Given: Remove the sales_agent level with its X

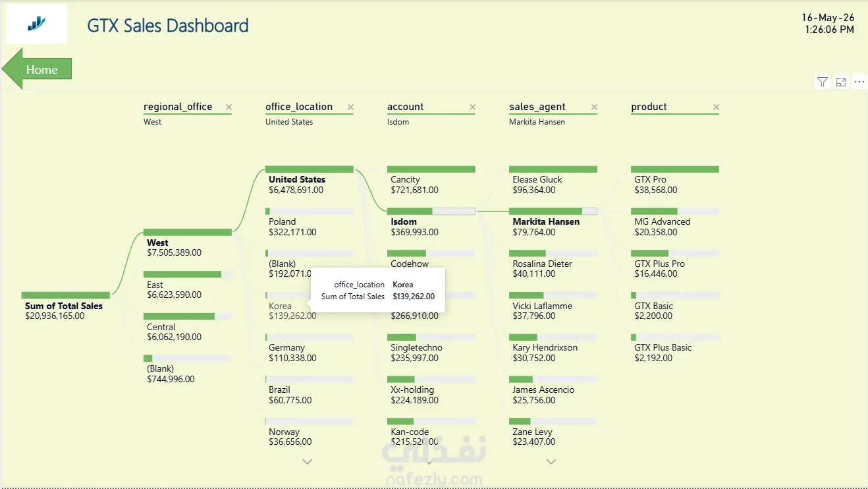Looking at the screenshot, I should [x=594, y=107].
